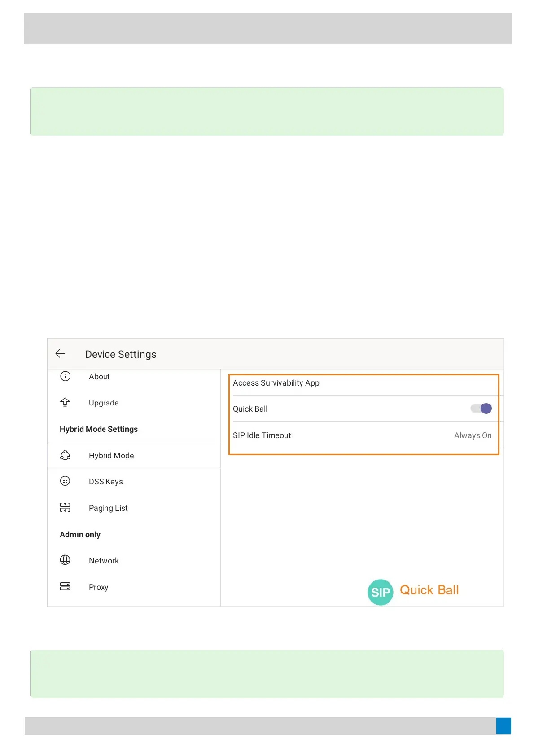Click the SIP Idle Timeout label
The height and width of the screenshot is (756, 534).
[x=262, y=435]
